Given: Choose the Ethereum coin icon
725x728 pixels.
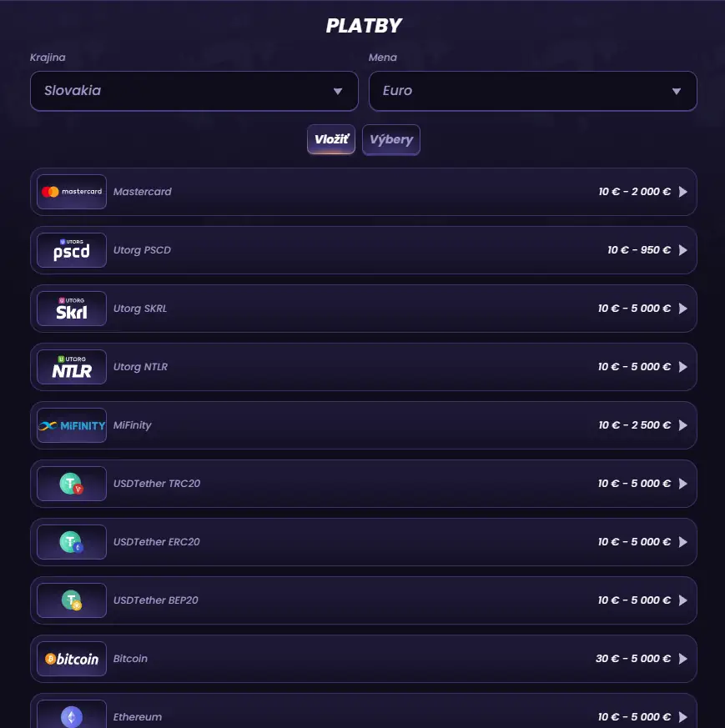Looking at the screenshot, I should pyautogui.click(x=72, y=716).
